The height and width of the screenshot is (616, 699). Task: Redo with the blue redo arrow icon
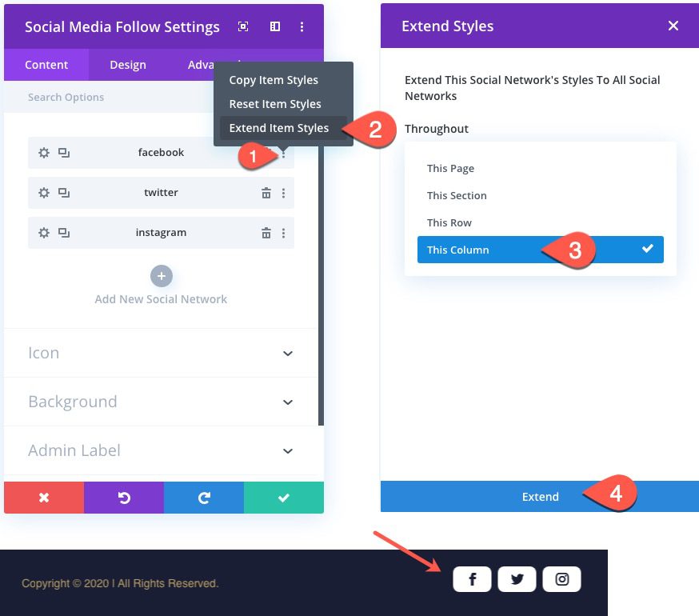(204, 497)
